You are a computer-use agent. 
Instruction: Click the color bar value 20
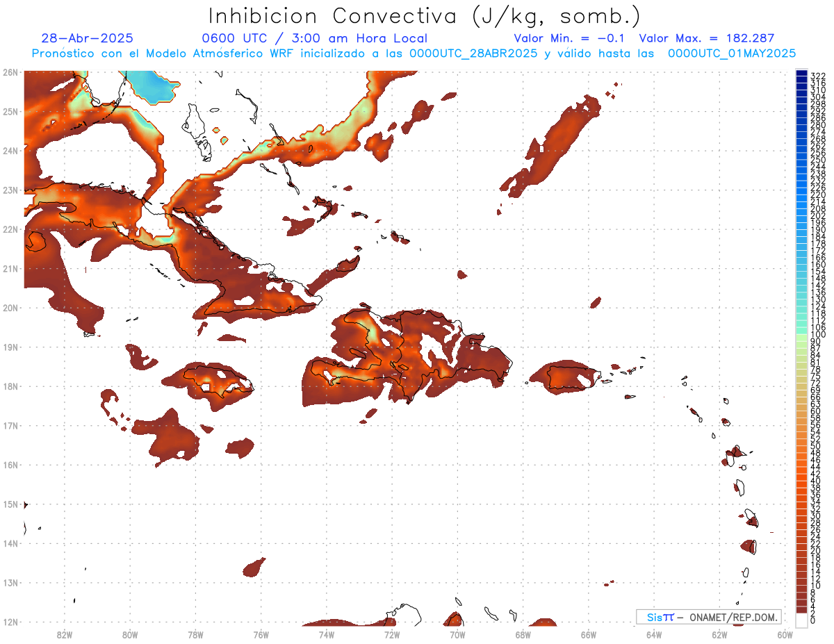pos(815,550)
